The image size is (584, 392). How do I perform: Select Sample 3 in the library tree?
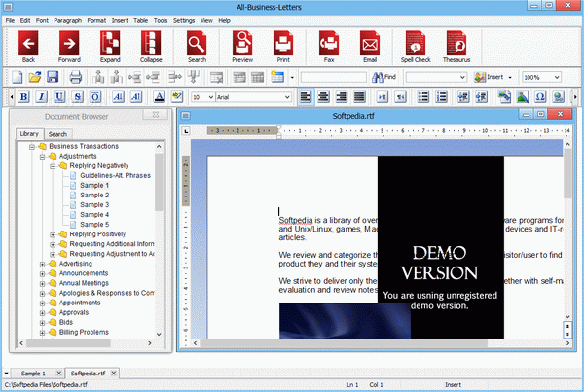click(x=94, y=204)
